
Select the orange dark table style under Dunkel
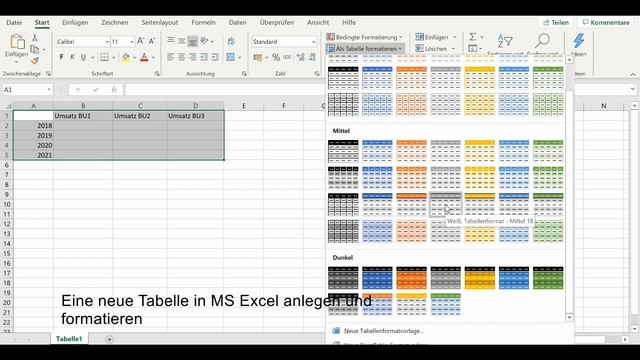411,278
